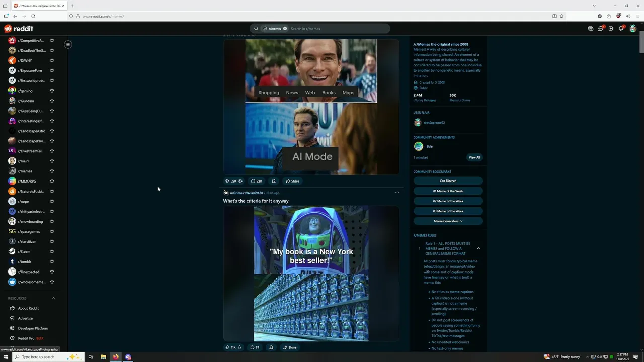The image size is (644, 362).
Task: Open the user avatar menu
Action: click(633, 29)
